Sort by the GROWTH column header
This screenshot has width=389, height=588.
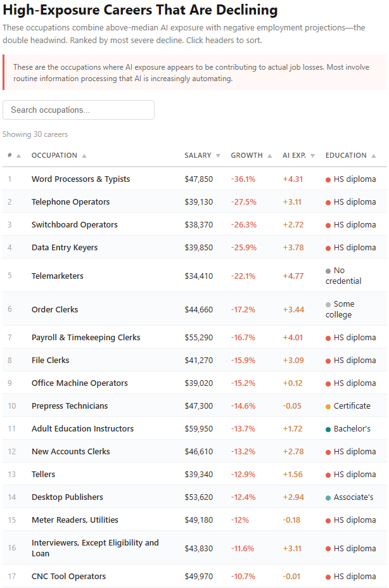[x=246, y=155]
